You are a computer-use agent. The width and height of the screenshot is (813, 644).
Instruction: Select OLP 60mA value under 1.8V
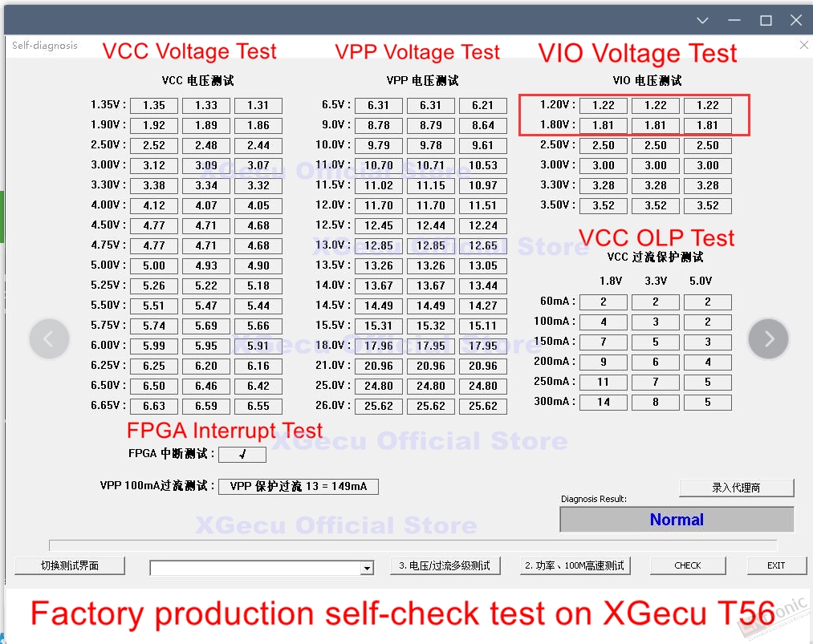[x=604, y=302]
